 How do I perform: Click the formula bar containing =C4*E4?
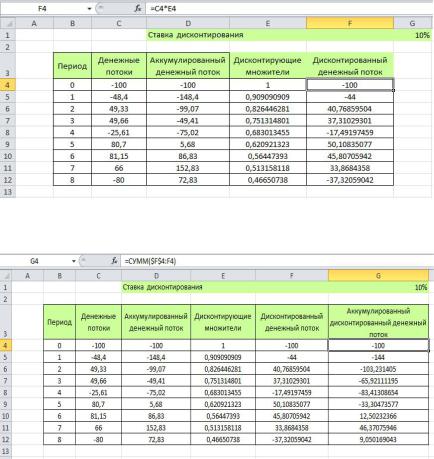pos(289,9)
